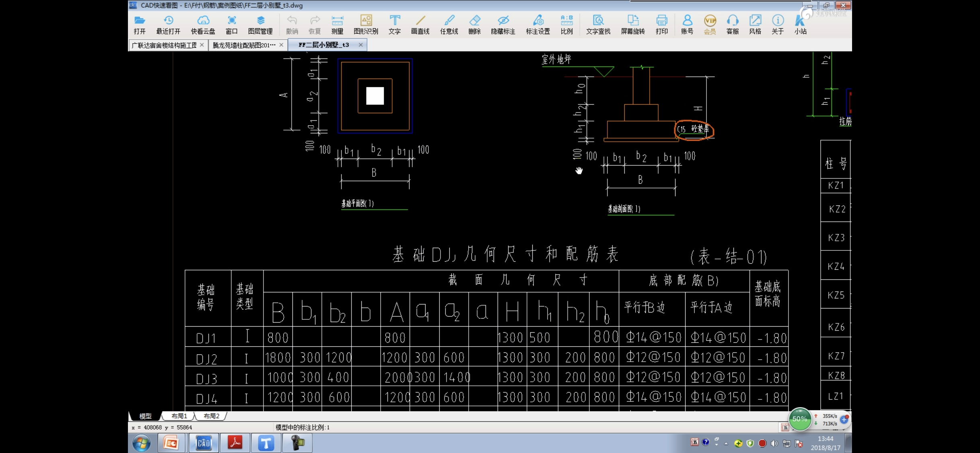980x453 pixels.
Task: Click the blue help question tray icon
Action: (706, 442)
